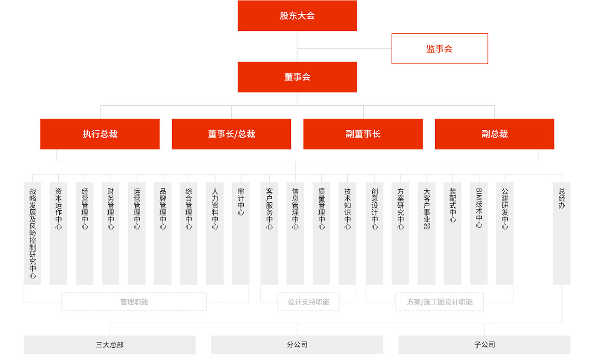This screenshot has width=592, height=364.
Task: Open the 经营管理中心 column
Action: coord(85,233)
